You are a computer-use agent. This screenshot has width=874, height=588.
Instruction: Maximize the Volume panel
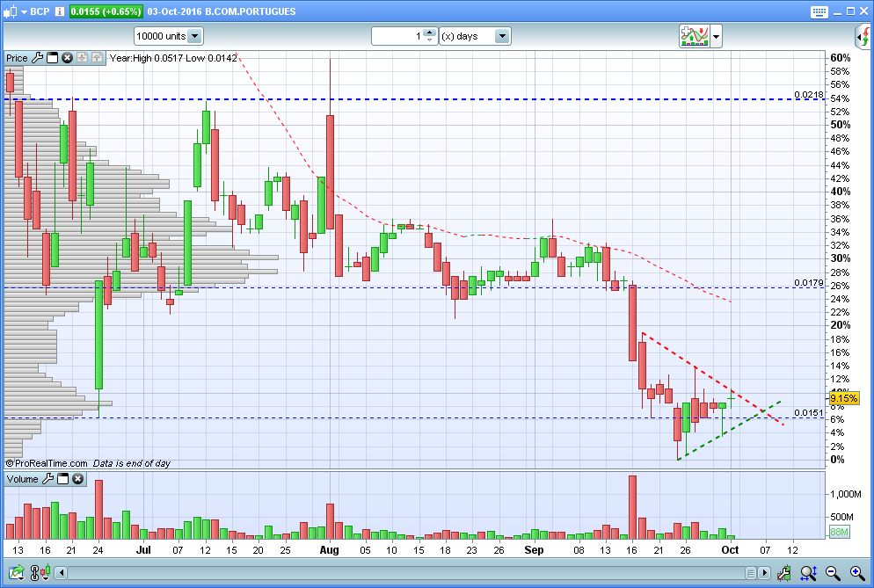pyautogui.click(x=63, y=479)
